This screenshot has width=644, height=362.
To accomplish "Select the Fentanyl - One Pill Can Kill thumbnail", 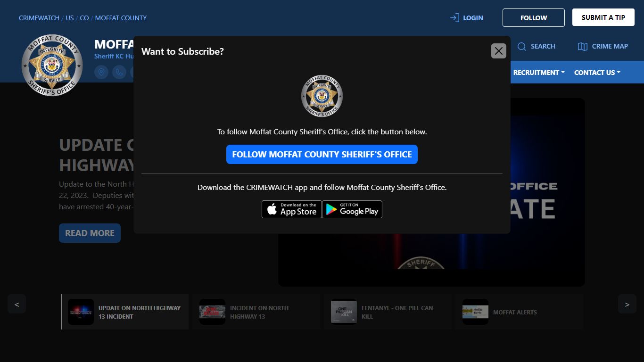I will coord(386,312).
